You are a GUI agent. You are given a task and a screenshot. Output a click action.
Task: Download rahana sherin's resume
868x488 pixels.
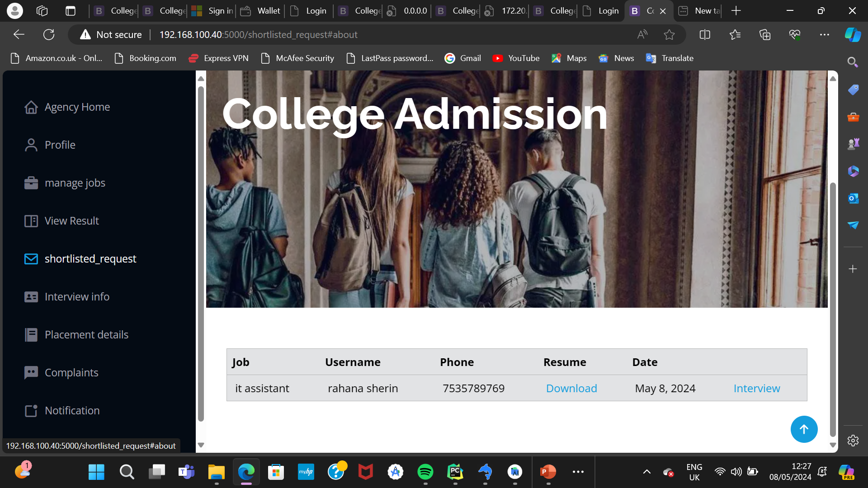[x=571, y=388]
